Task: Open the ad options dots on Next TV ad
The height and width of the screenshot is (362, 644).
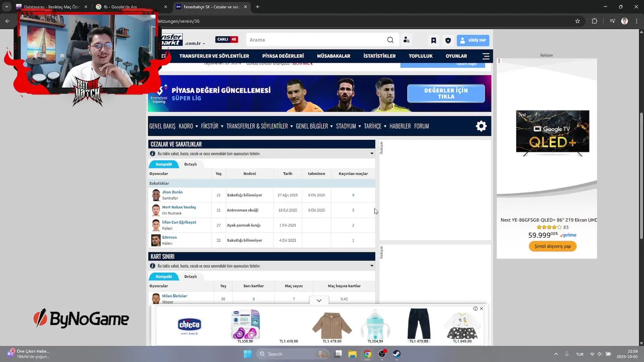Action: point(499,61)
